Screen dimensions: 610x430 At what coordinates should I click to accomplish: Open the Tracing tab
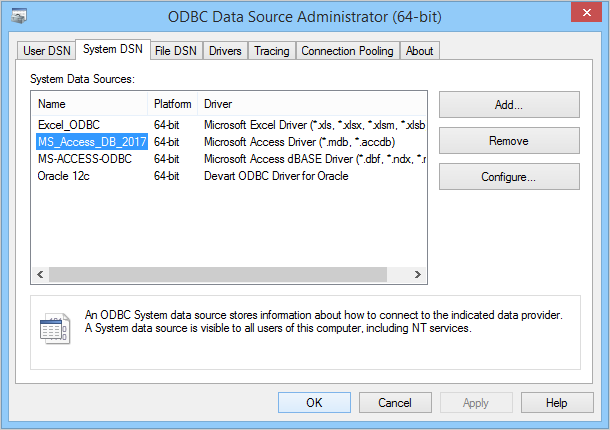271,51
